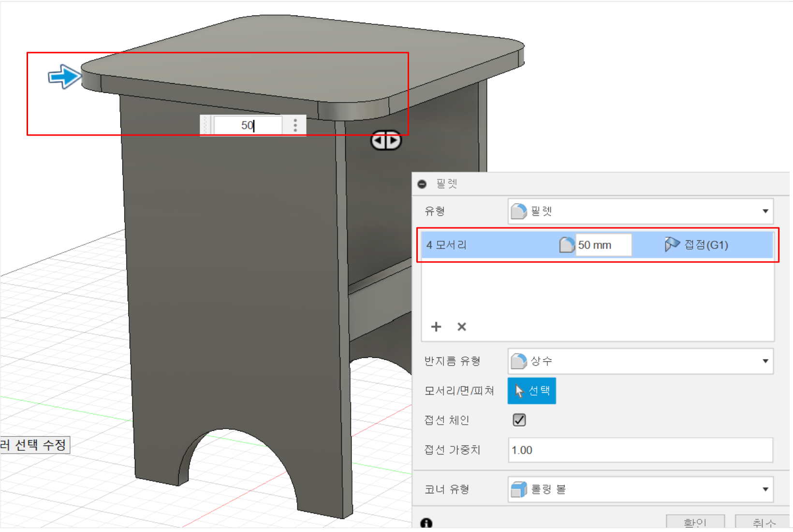
Task: Open the 반지름 유형 상수 dropdown
Action: point(641,361)
